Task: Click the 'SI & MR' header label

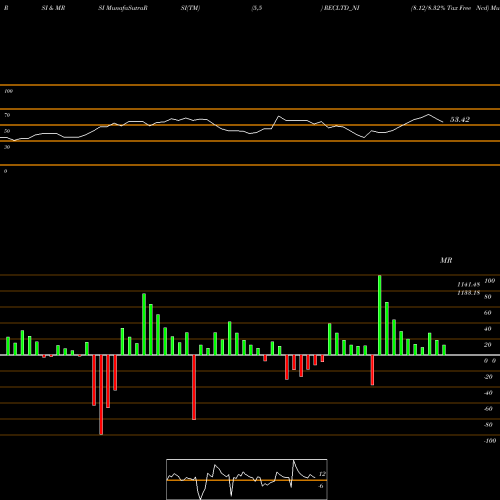Action: 53,8
